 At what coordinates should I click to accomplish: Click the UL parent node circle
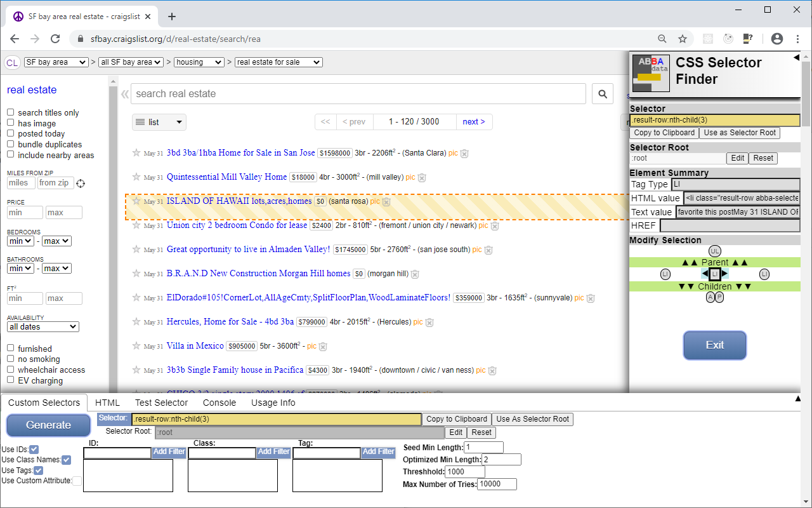point(715,251)
